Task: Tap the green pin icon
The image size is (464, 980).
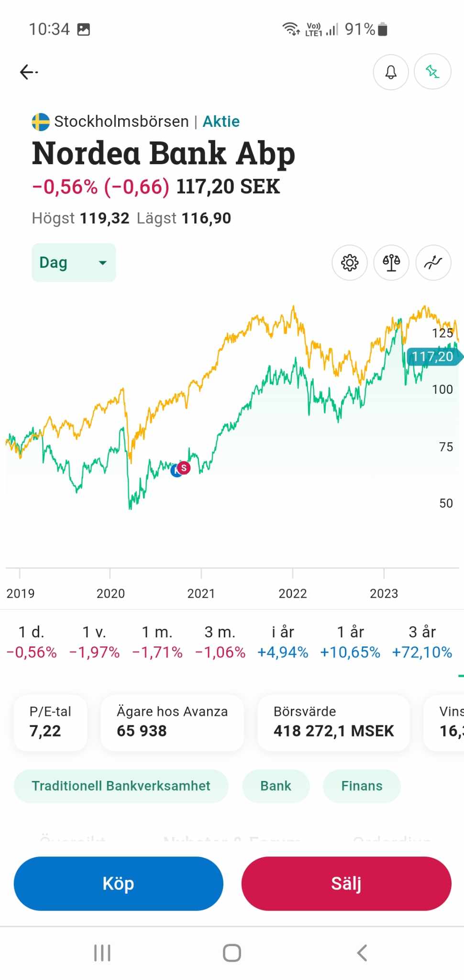Action: point(432,72)
